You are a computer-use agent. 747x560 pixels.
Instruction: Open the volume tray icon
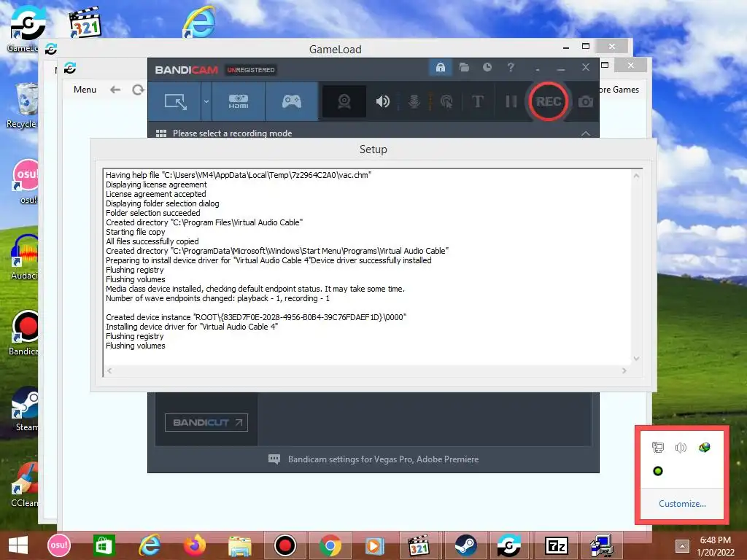pos(681,447)
